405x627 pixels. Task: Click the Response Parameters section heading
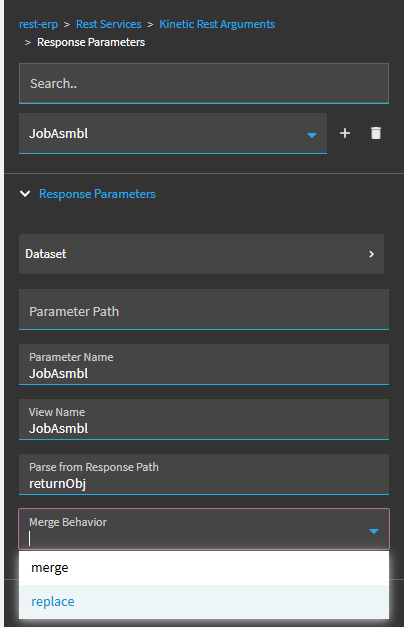97,194
